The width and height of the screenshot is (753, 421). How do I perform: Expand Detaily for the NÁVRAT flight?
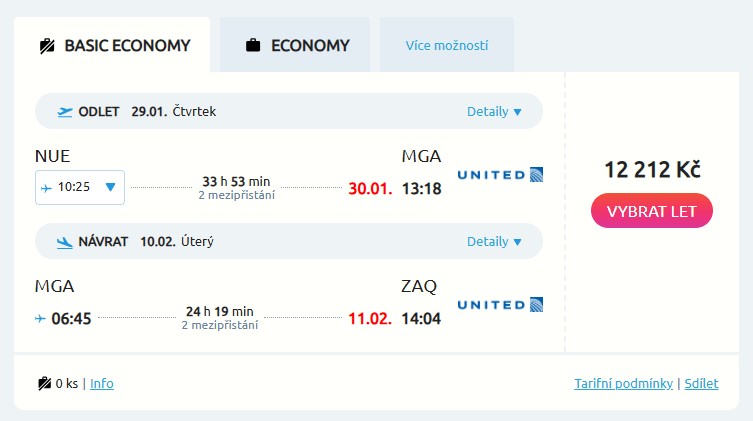pos(494,241)
